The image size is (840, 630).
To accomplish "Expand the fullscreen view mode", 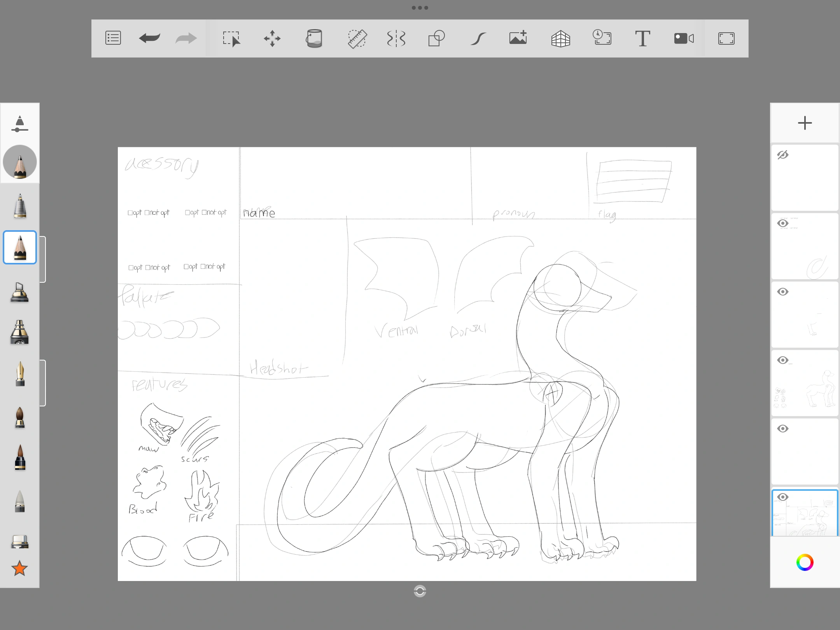I will (x=726, y=38).
